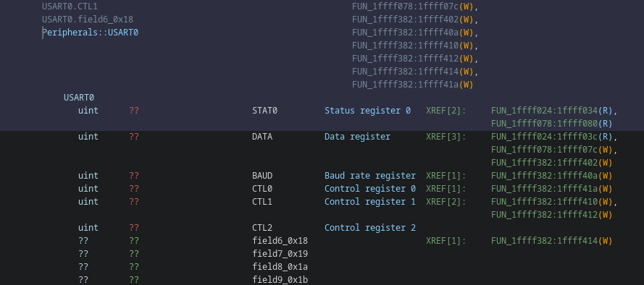Go to CTL1 xref FUN_1ffff382:1ffff412(W)
This screenshot has width=644, height=285.
tap(551, 215)
